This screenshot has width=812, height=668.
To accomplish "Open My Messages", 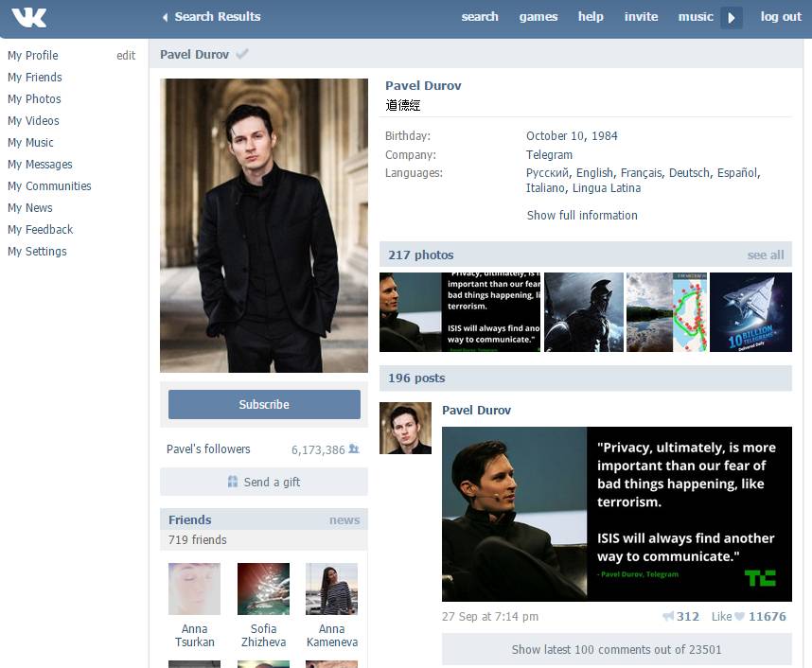I will (x=40, y=164).
